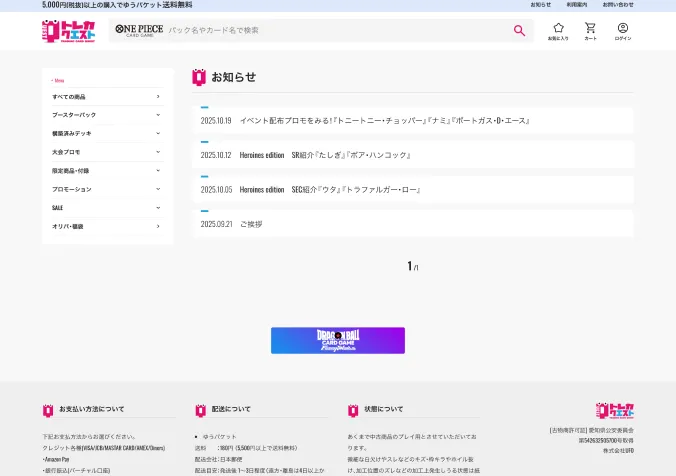Open the 2025.09.21 ご挨拶 news post

pos(250,224)
